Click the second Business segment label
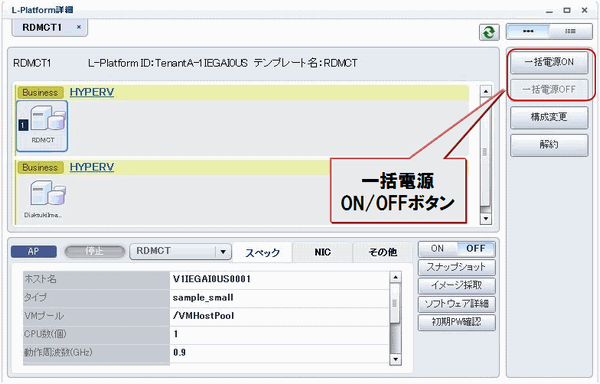 pyautogui.click(x=40, y=168)
